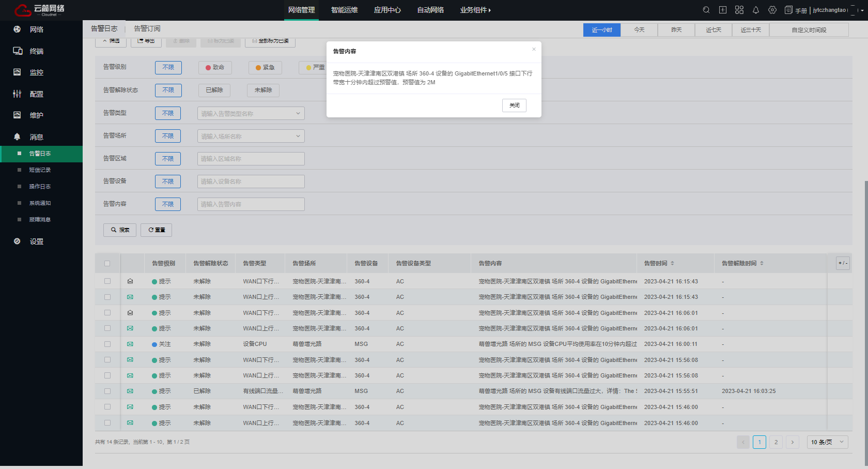
Task: Open the 设置 gear section in the sidebar
Action: [41, 241]
